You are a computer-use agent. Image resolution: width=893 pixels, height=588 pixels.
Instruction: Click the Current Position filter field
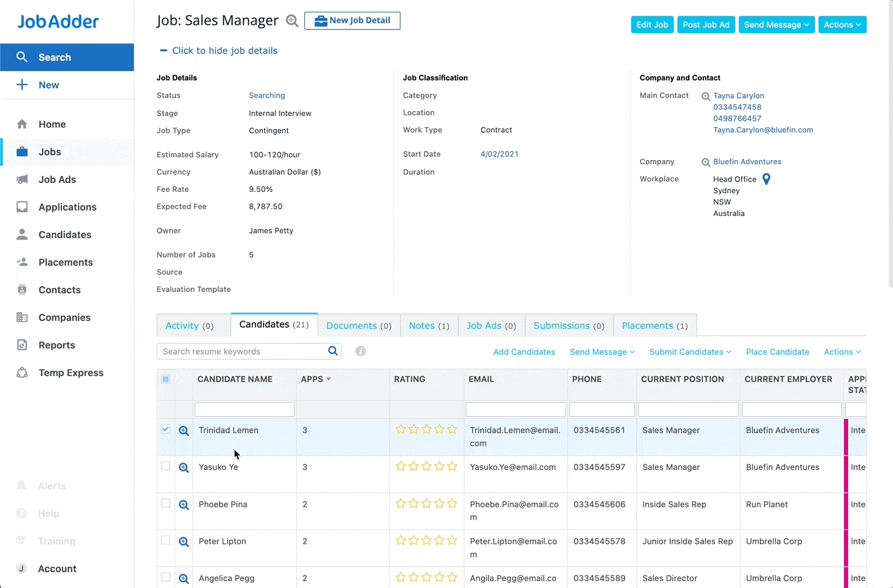tap(688, 409)
